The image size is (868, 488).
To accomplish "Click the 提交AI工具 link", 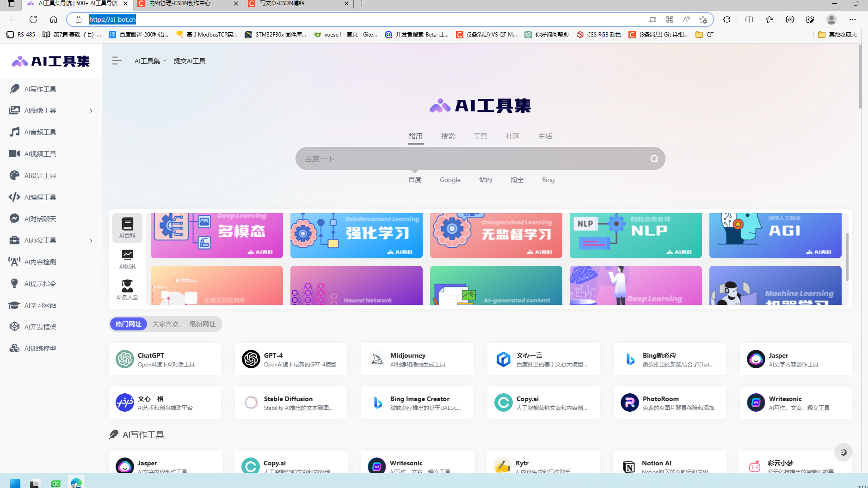I will pyautogui.click(x=190, y=61).
